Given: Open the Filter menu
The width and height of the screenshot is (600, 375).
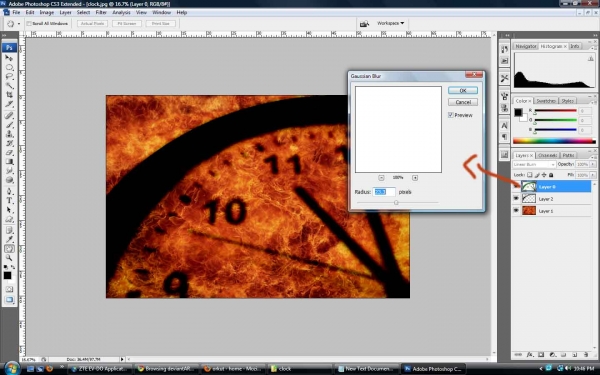Looking at the screenshot, I should [x=101, y=12].
